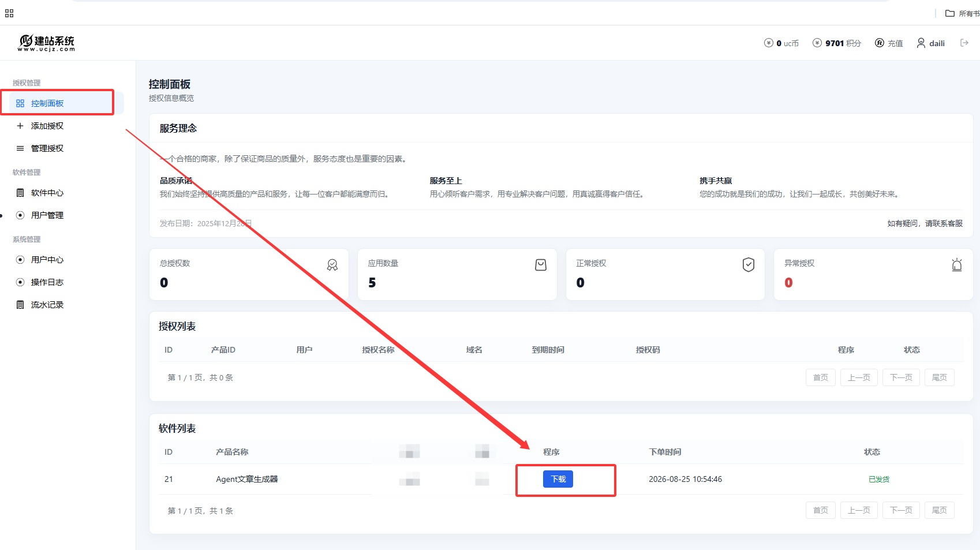This screenshot has width=980, height=550.
Task: Open the 所有书 bookmarks folder
Action: pos(962,13)
